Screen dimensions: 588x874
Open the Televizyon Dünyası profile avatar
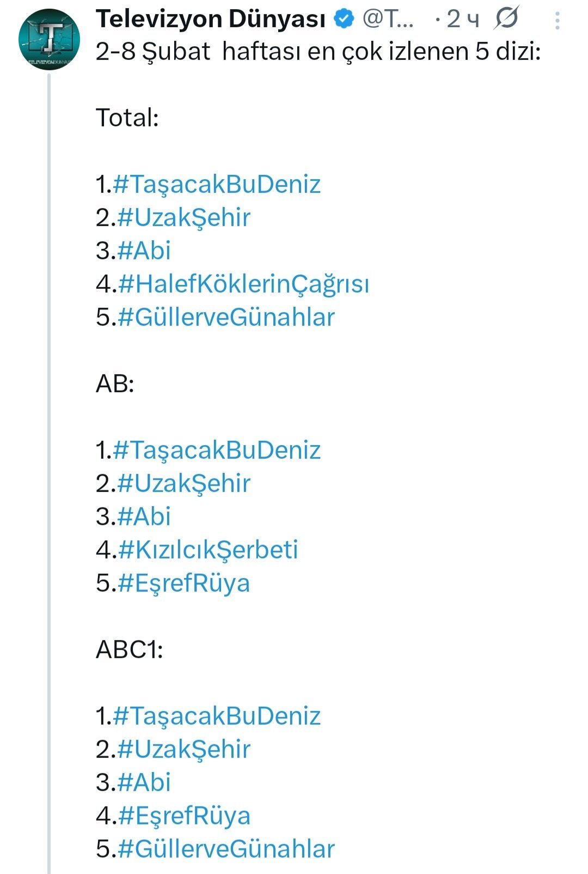(x=49, y=39)
